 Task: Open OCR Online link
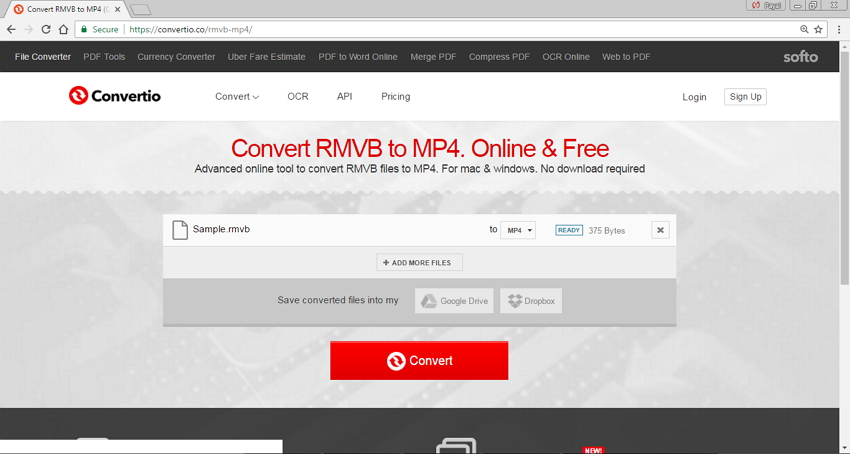pyautogui.click(x=566, y=57)
